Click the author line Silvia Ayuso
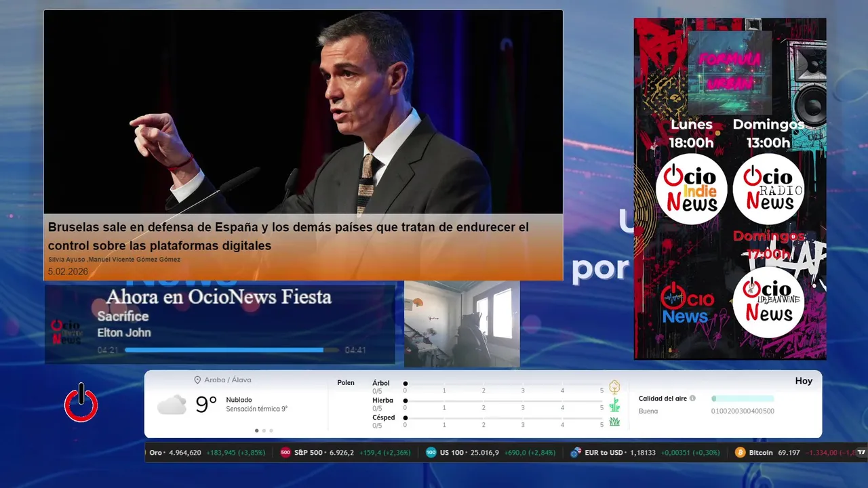Image resolution: width=868 pixels, height=488 pixels. click(114, 260)
